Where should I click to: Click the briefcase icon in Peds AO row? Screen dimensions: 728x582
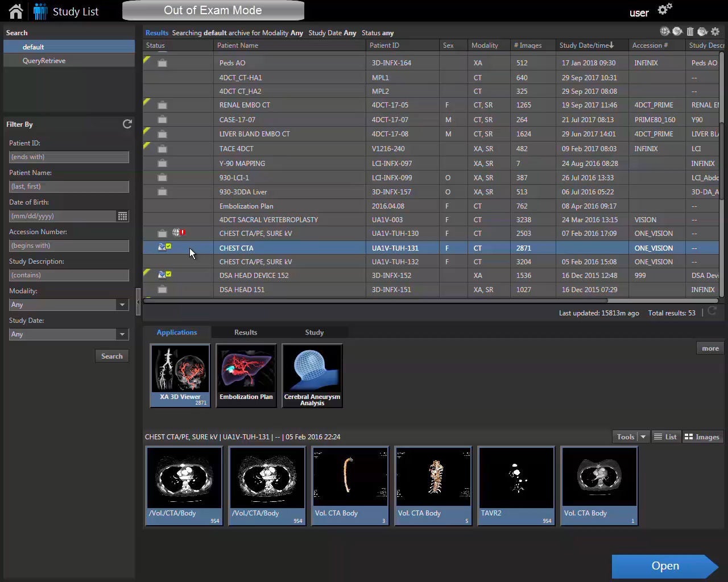point(162,63)
